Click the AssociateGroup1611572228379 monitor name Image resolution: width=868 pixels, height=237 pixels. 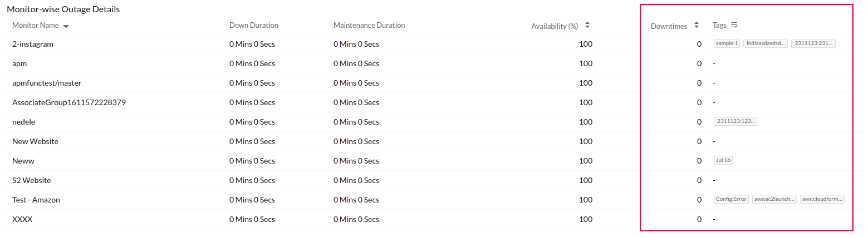[x=65, y=102]
